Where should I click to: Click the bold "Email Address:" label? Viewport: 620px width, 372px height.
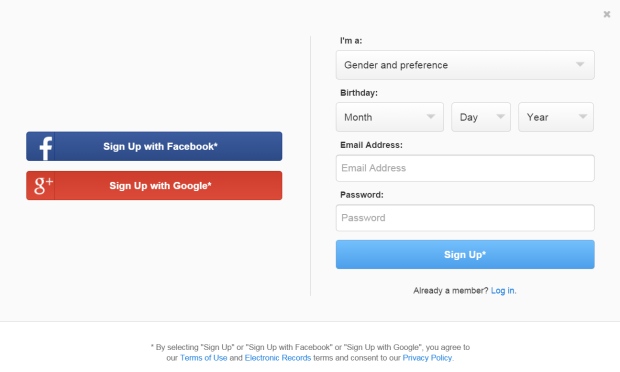pos(371,145)
